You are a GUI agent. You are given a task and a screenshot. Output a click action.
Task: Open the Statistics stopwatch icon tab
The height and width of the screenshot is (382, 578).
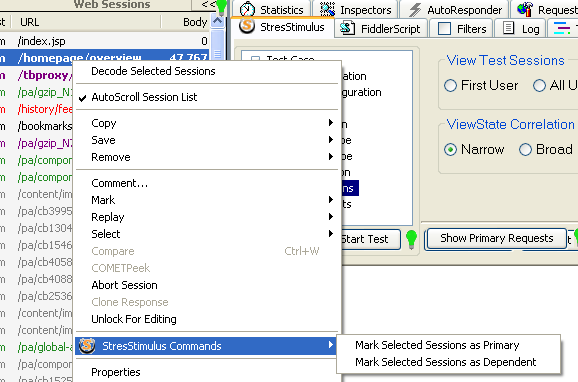(x=247, y=9)
